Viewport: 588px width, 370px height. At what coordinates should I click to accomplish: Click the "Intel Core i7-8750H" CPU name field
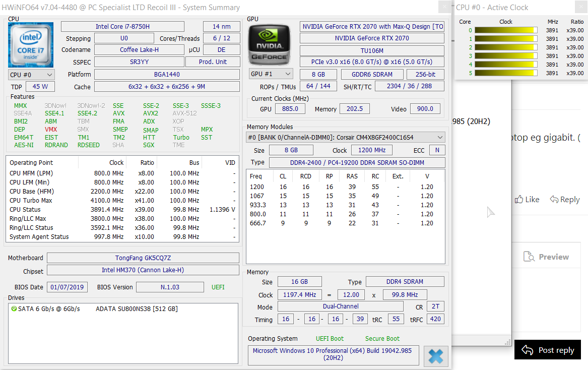(122, 27)
